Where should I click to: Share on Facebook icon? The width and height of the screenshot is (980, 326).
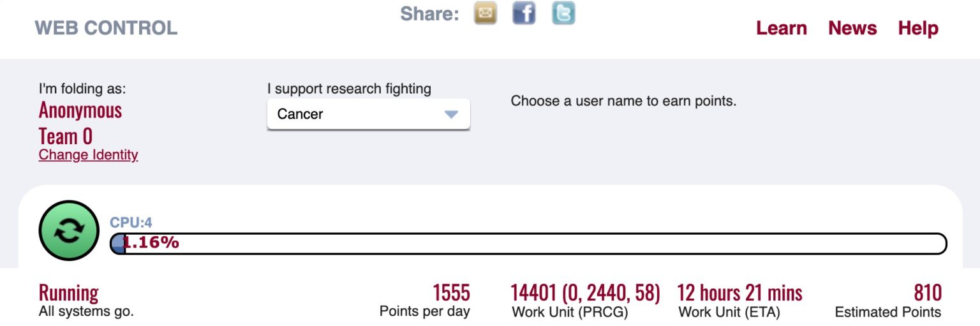pyautogui.click(x=524, y=13)
